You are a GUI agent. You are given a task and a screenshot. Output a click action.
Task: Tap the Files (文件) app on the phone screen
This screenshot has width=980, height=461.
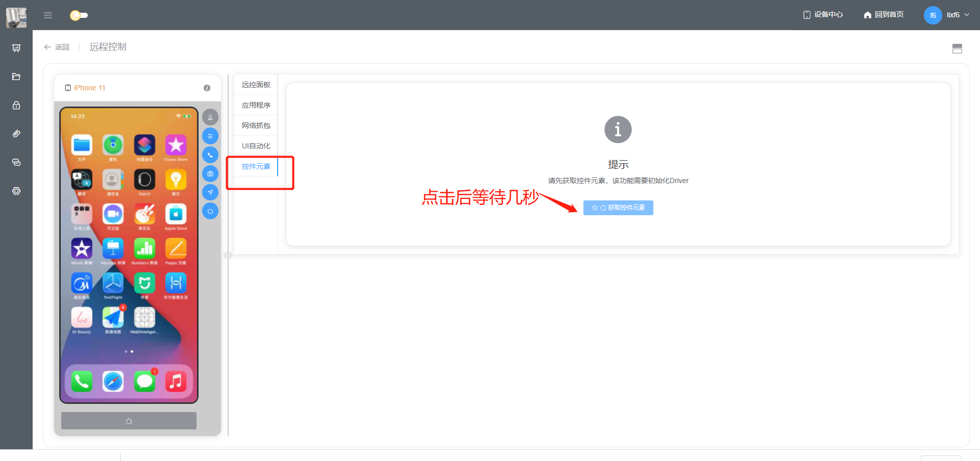(x=82, y=146)
